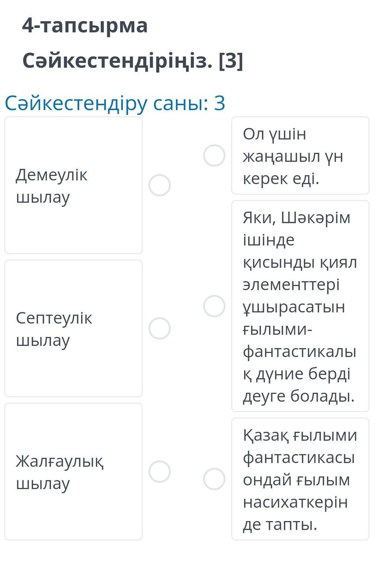This screenshot has width=378, height=588.
Task: Click the word 'элементтері' in the middle answer
Action: (x=291, y=285)
